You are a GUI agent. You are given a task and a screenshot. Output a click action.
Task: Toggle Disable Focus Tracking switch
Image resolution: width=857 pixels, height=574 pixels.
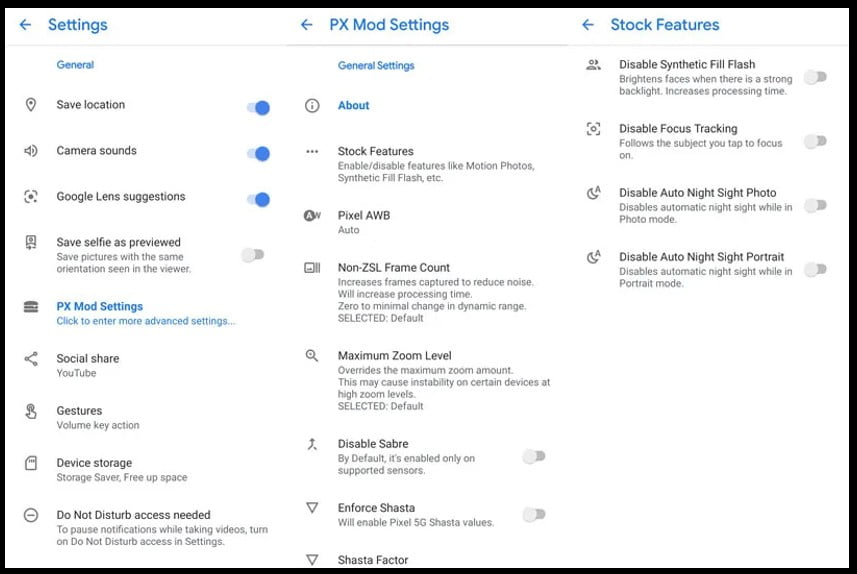point(815,142)
